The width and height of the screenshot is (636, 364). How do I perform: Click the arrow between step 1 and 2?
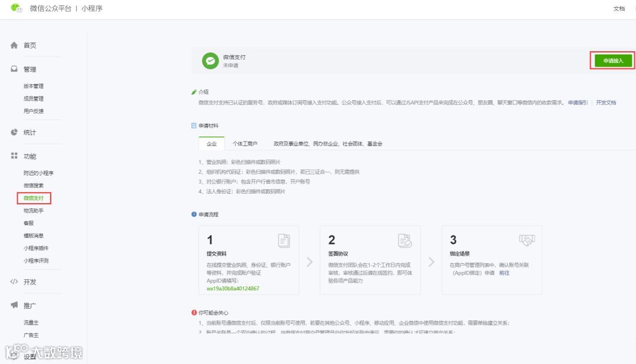[x=310, y=262]
